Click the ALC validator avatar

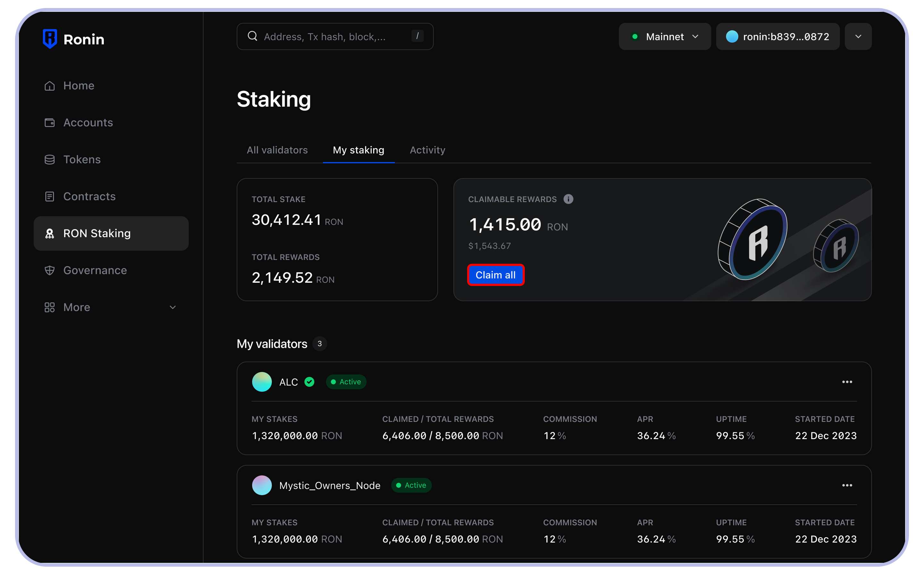pyautogui.click(x=262, y=382)
